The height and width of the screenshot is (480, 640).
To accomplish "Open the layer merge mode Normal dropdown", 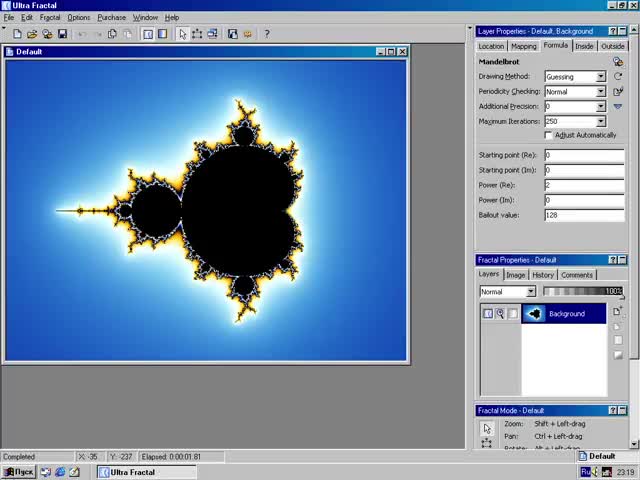I will pyautogui.click(x=531, y=292).
